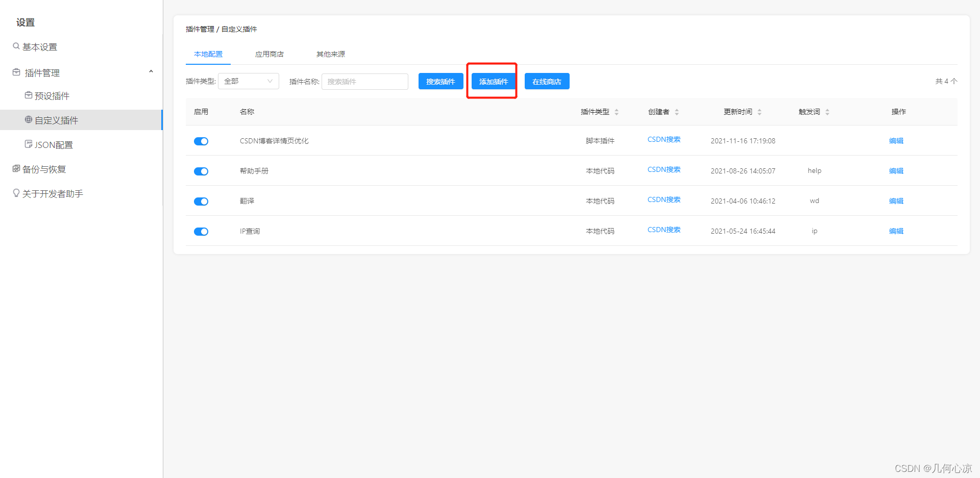The height and width of the screenshot is (478, 980).
Task: Collapse the 插件管理 sidebar section
Action: coord(151,72)
